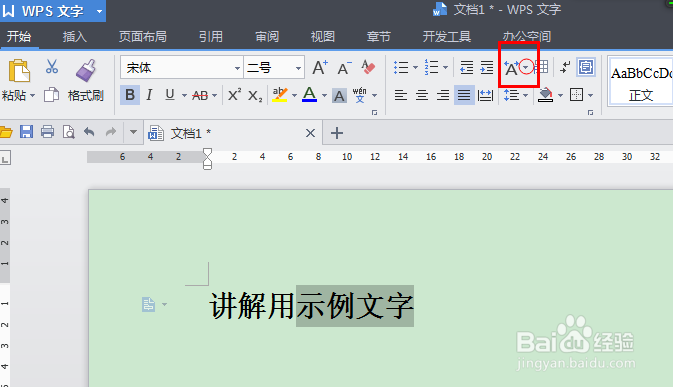Switch to 审阅 tab

coord(267,37)
